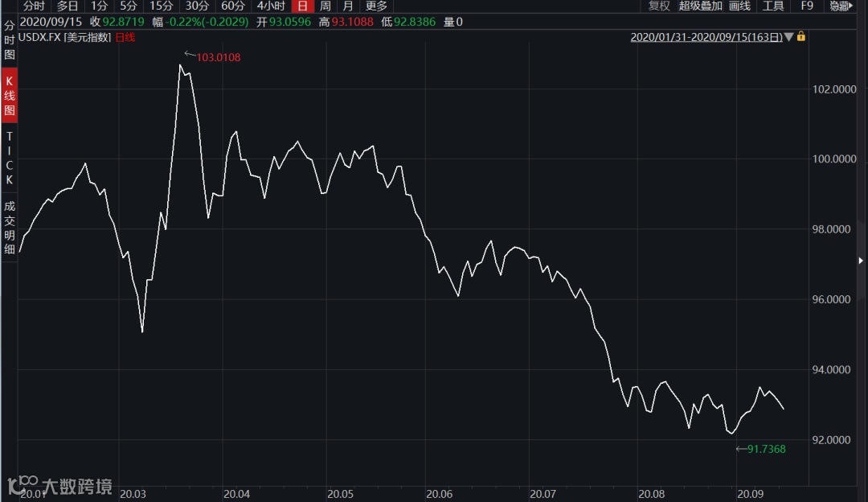Choose the 1分 interval tab

click(99, 6)
